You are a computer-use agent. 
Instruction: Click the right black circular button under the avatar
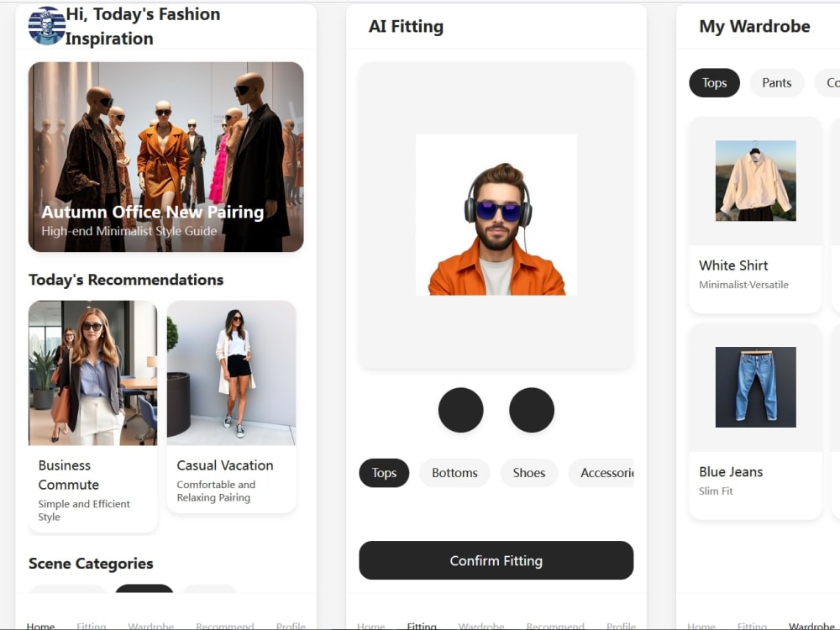point(532,410)
